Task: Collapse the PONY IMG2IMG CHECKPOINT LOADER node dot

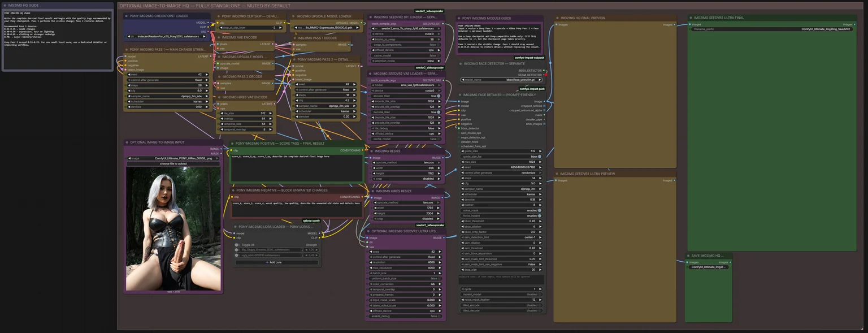Action: [126, 16]
